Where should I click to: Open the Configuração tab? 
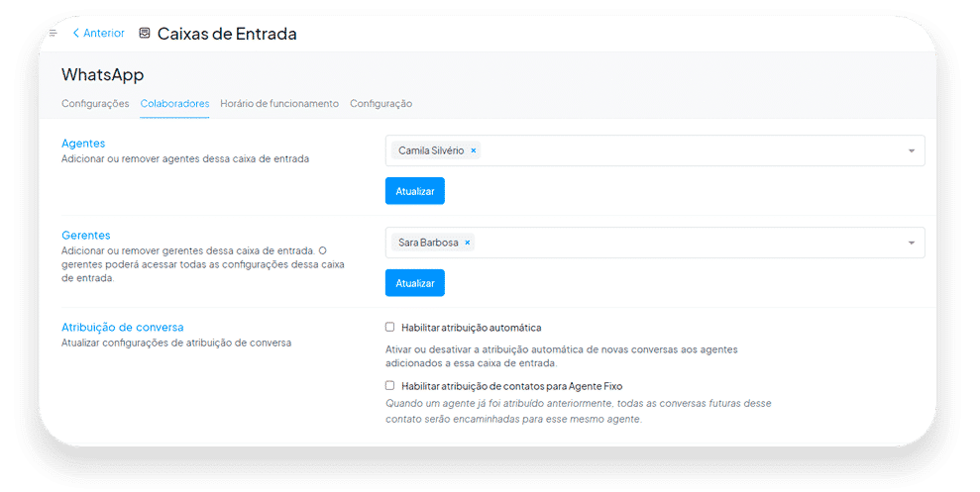point(381,104)
